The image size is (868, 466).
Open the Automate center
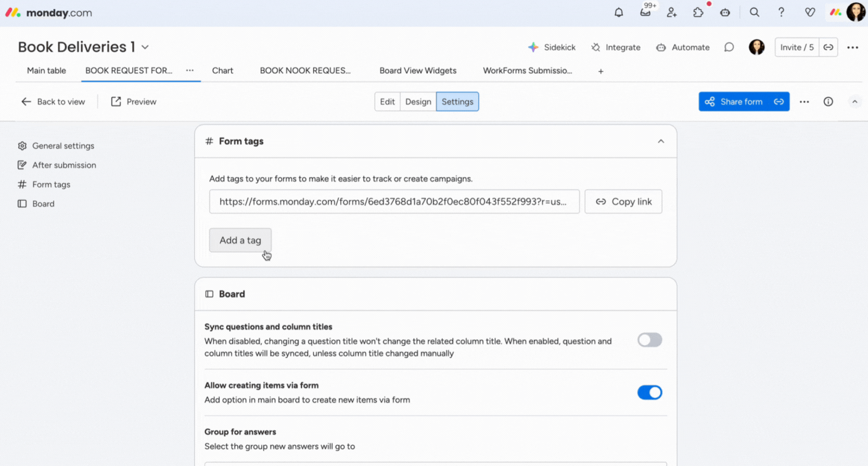683,47
